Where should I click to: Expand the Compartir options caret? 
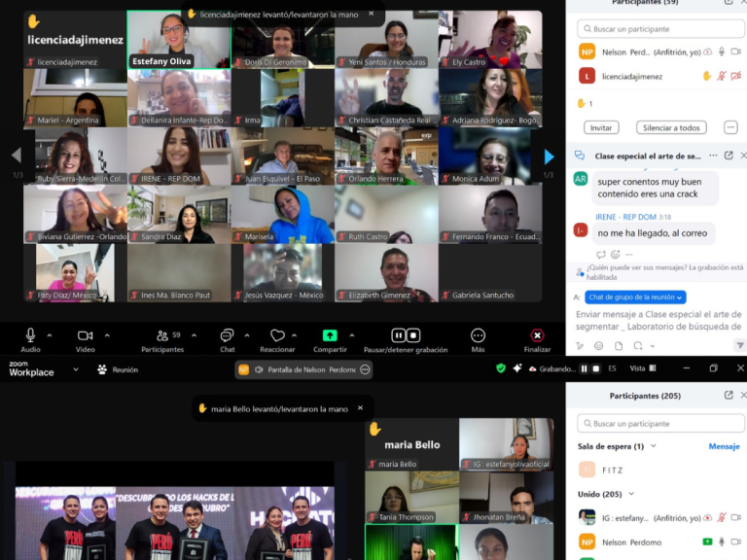pos(351,335)
